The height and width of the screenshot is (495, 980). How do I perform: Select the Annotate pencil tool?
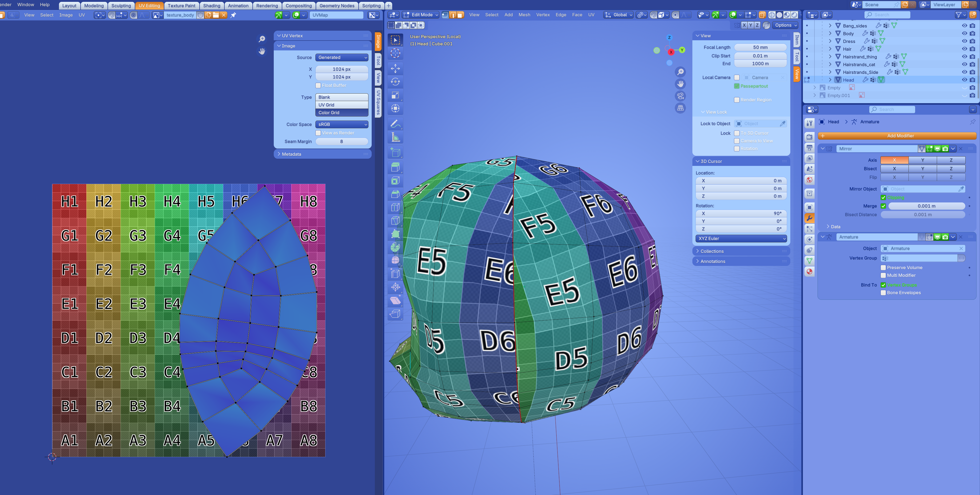395,124
